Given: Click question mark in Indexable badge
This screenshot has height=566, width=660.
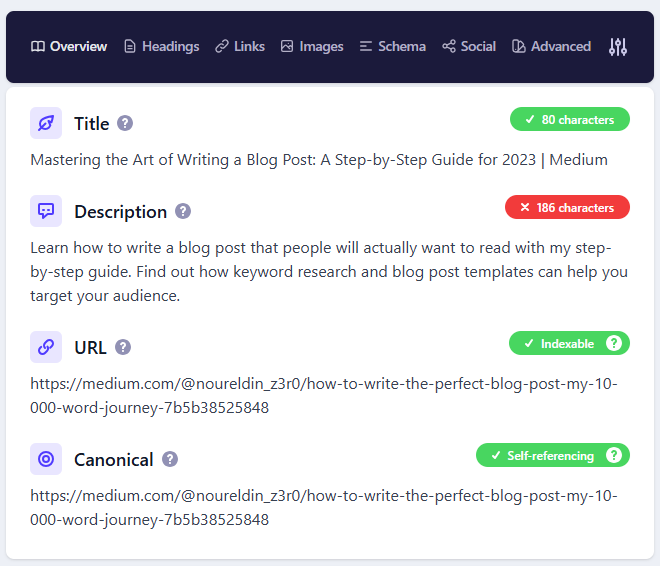Looking at the screenshot, I should coord(614,344).
